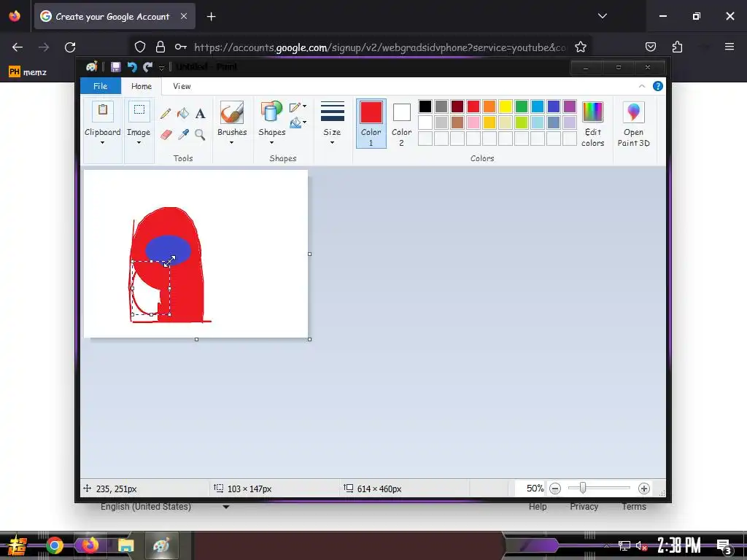Collapse the Paint ribbon chevron

pyautogui.click(x=642, y=86)
